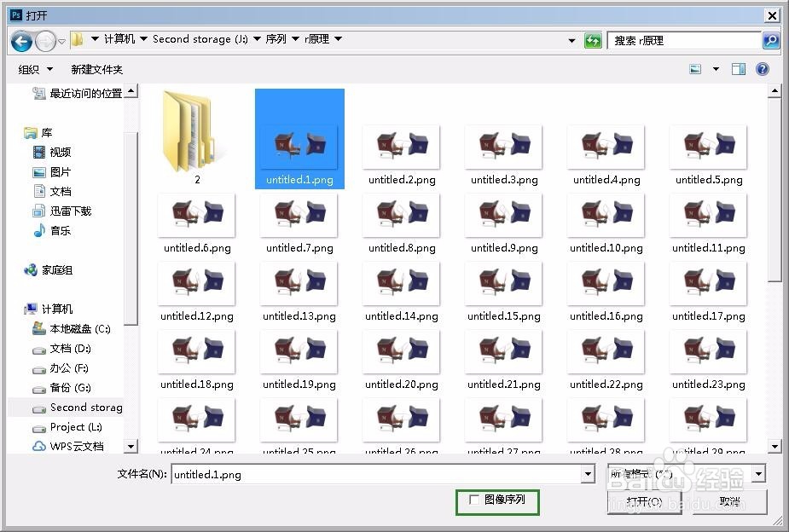Select the 迅雷下载 item in sidebar
The width and height of the screenshot is (789, 532).
pos(60,211)
